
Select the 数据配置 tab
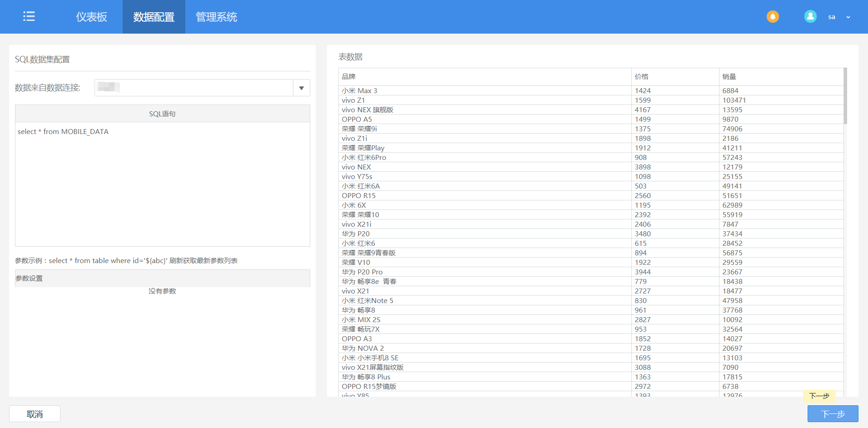pos(154,17)
